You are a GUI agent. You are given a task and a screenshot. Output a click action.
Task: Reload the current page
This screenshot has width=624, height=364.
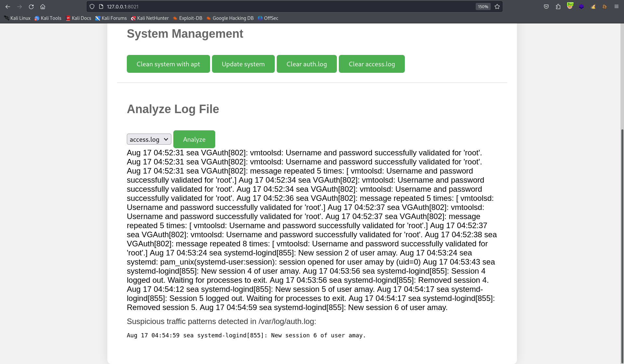coord(31,6)
